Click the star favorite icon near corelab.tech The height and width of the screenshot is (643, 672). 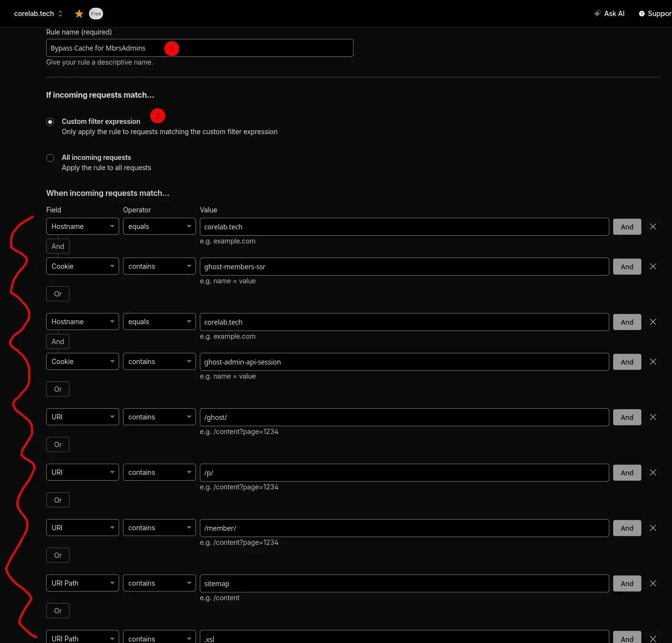click(79, 14)
